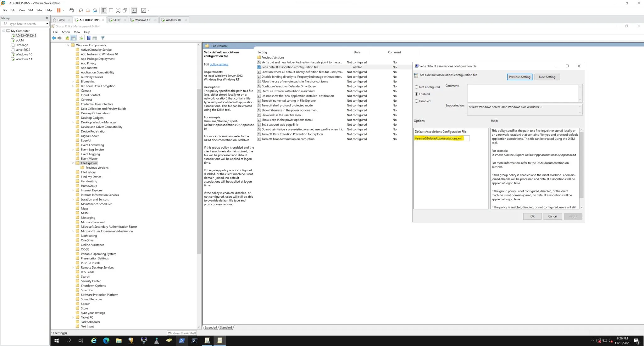Open Windows PowerShell from the taskbar
This screenshot has height=346, width=644.
tap(182, 340)
